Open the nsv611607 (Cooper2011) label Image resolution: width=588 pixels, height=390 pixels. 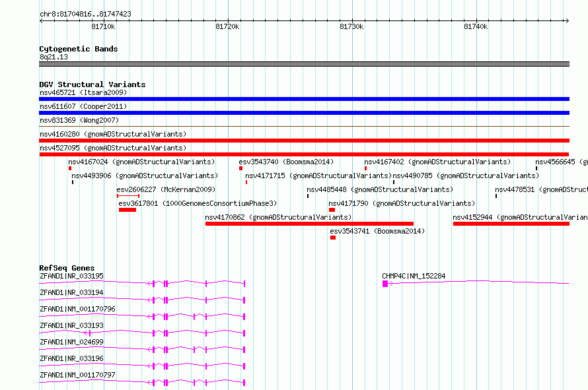click(x=83, y=106)
